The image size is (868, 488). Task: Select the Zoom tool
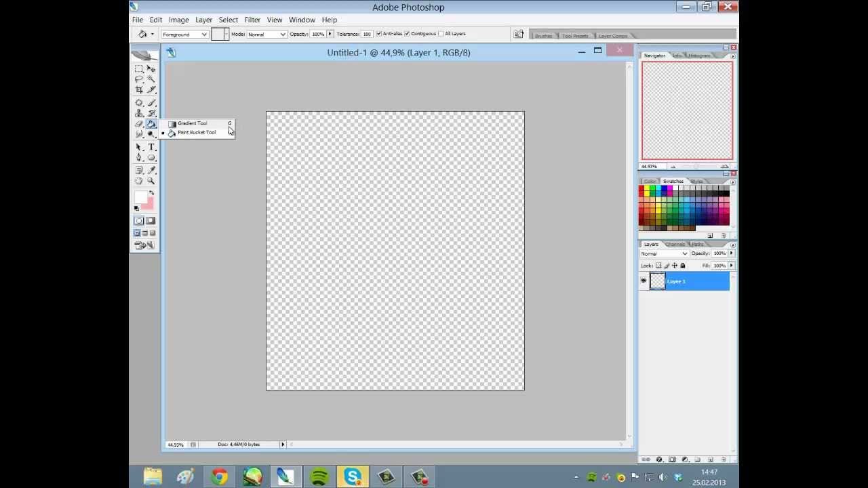[151, 181]
